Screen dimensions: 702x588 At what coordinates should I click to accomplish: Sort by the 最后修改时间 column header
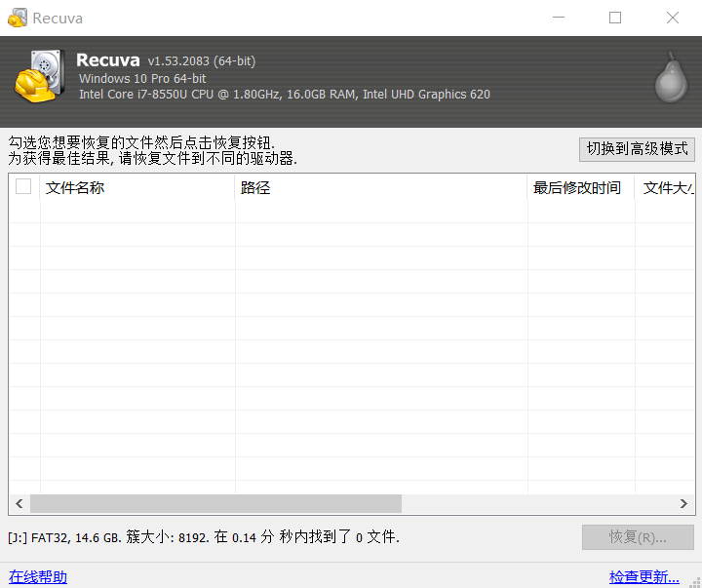[580, 188]
